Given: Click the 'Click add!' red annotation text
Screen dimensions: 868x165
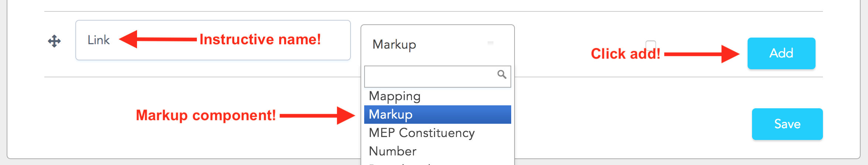Looking at the screenshot, I should 625,54.
